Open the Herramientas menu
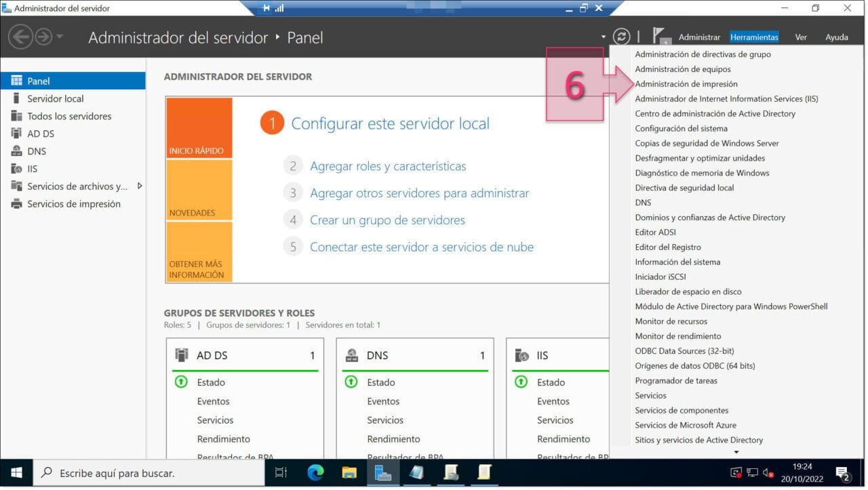The width and height of the screenshot is (868, 490). pos(754,37)
